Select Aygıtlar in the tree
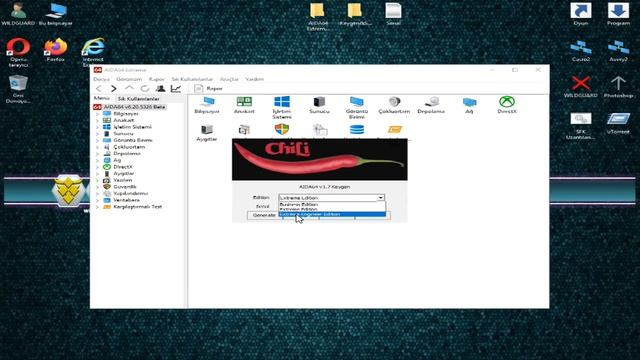Viewport: 640px width, 360px height. click(124, 173)
